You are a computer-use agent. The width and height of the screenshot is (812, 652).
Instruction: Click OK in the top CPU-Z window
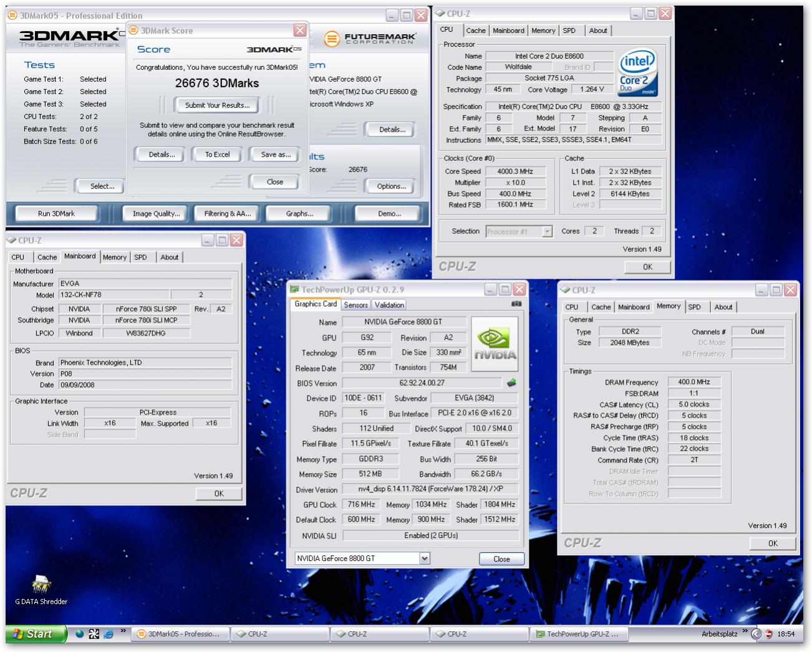click(647, 267)
